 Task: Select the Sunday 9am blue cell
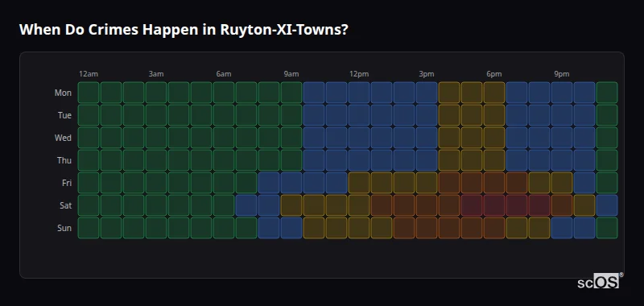(291, 228)
